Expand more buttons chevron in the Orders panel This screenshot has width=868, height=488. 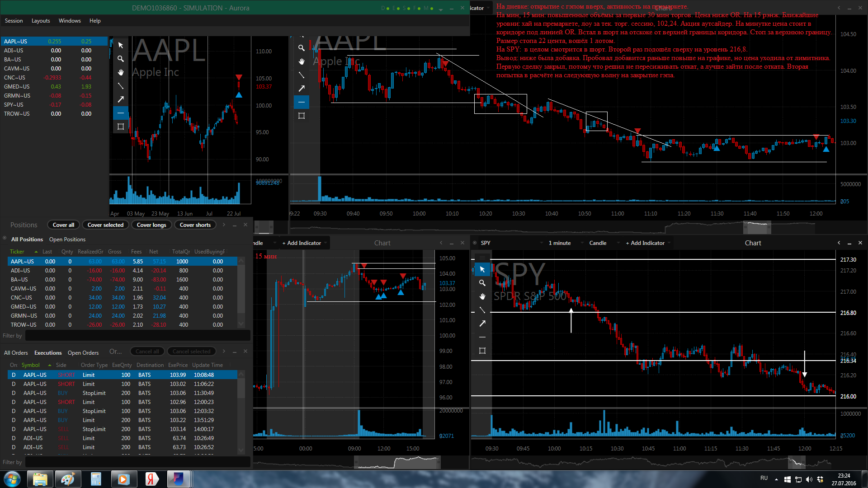(224, 351)
